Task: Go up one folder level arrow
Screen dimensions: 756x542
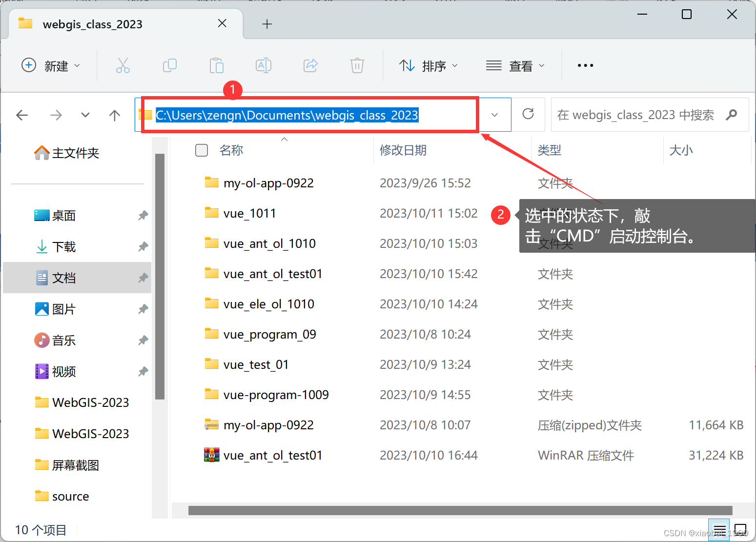Action: 115,115
